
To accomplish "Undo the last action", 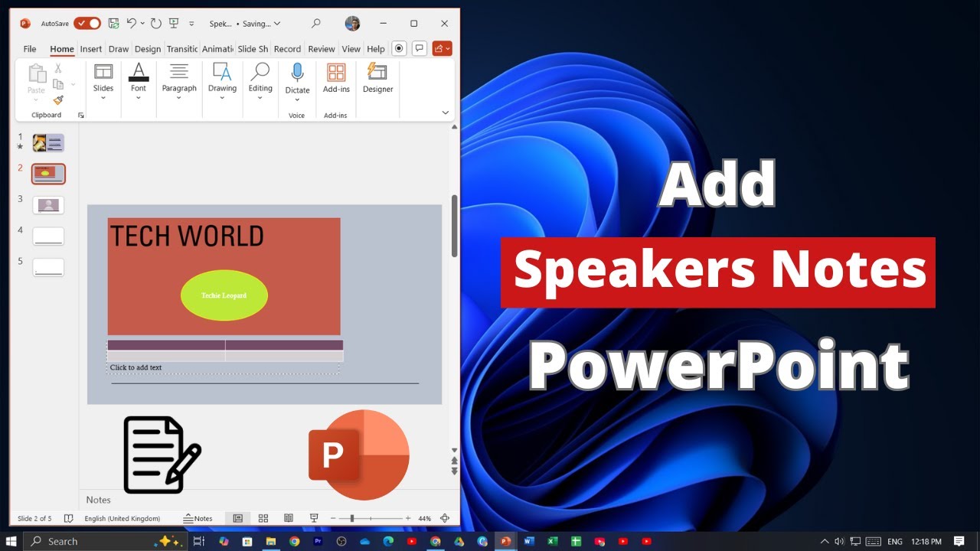I will pyautogui.click(x=132, y=24).
